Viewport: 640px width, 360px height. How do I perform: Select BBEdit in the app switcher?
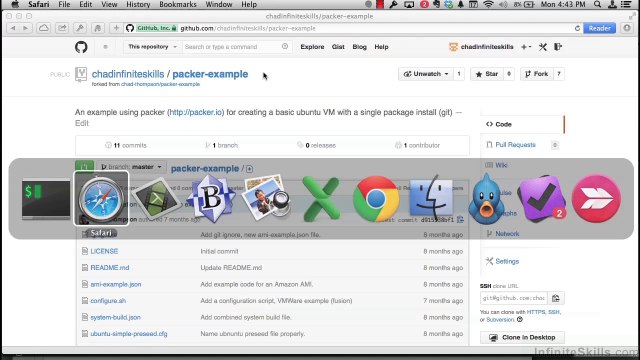click(211, 198)
